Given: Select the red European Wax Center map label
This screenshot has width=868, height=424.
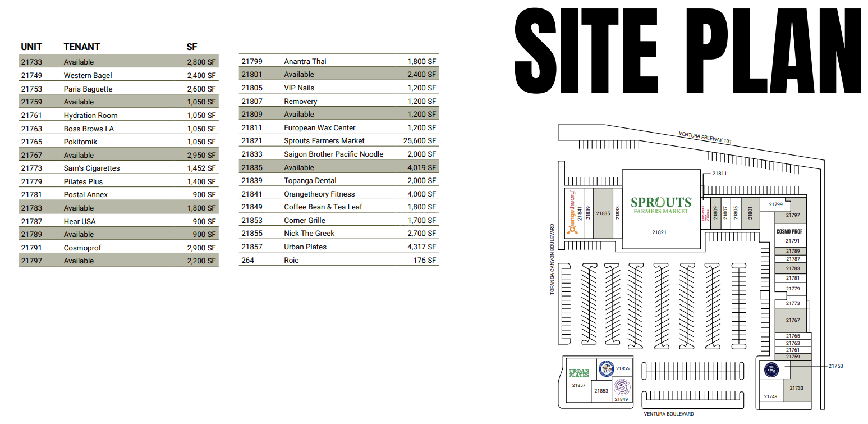Looking at the screenshot, I should 705,215.
